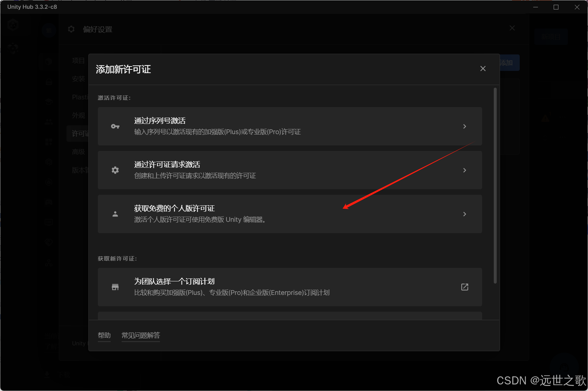Click description 比较和购买加强版(Plus)、专业版(Pro)和企业版(Enterprise)订阅计划

click(232, 293)
